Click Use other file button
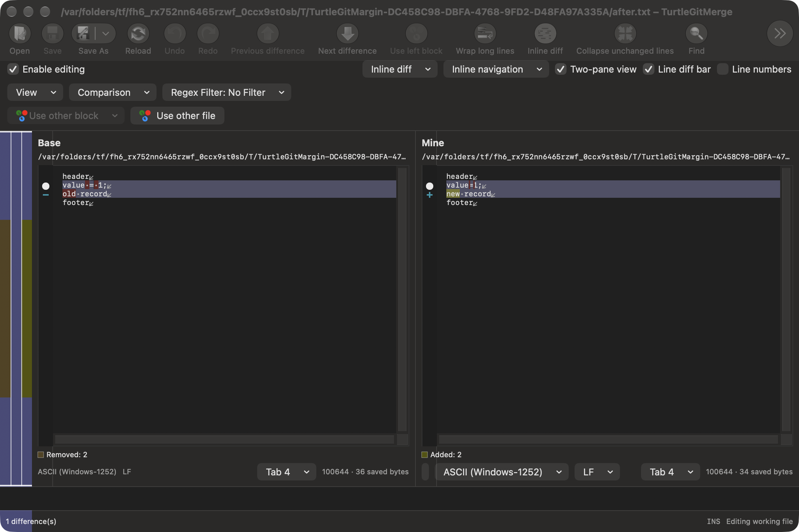The image size is (799, 532). point(177,116)
